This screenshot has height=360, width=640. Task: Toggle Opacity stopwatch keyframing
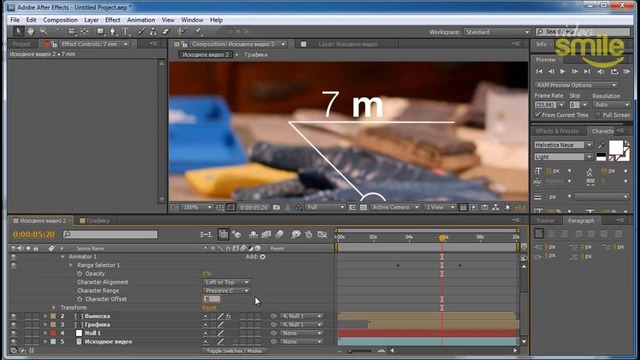[x=80, y=273]
